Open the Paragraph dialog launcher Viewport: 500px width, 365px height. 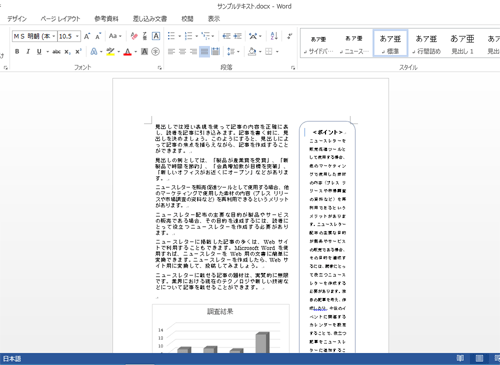[x=293, y=68]
